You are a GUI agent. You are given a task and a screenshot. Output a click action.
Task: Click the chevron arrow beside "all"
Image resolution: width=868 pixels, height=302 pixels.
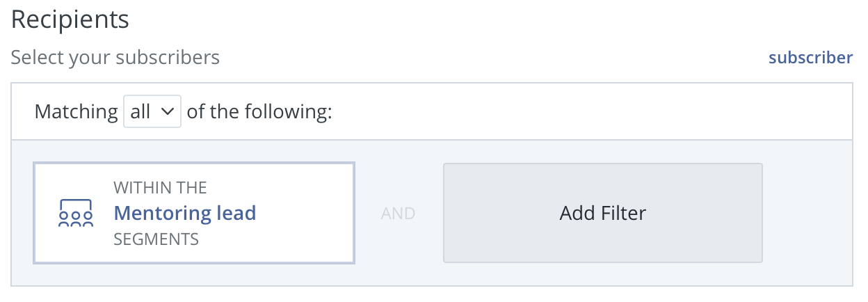pyautogui.click(x=167, y=111)
